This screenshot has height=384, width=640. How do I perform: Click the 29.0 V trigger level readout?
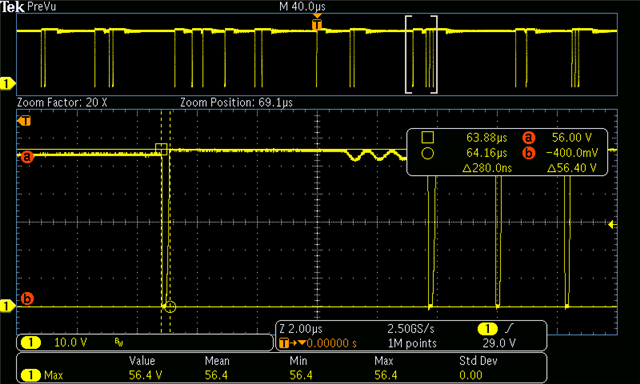click(499, 344)
